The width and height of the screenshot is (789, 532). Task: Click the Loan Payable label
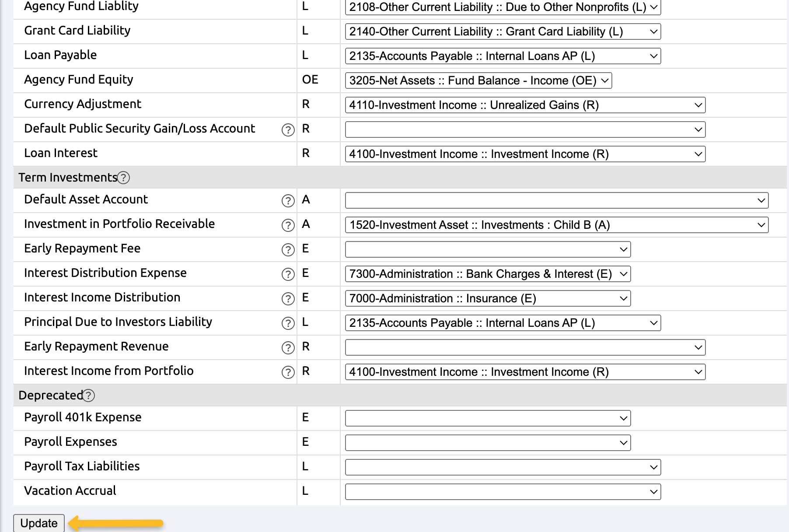60,55
